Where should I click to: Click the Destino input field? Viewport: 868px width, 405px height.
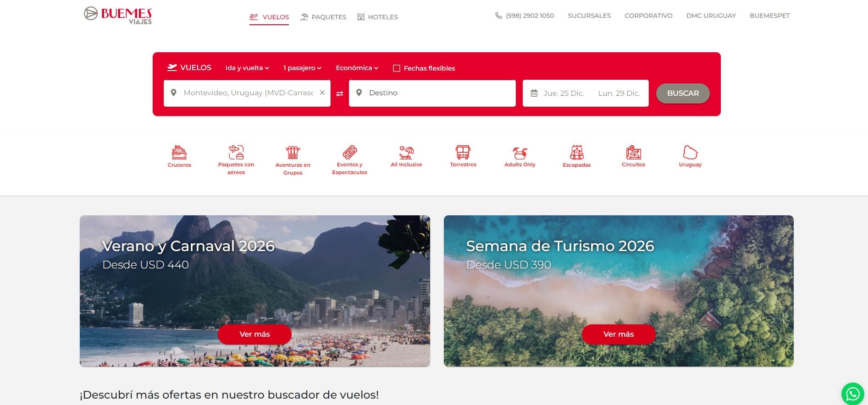pyautogui.click(x=432, y=93)
